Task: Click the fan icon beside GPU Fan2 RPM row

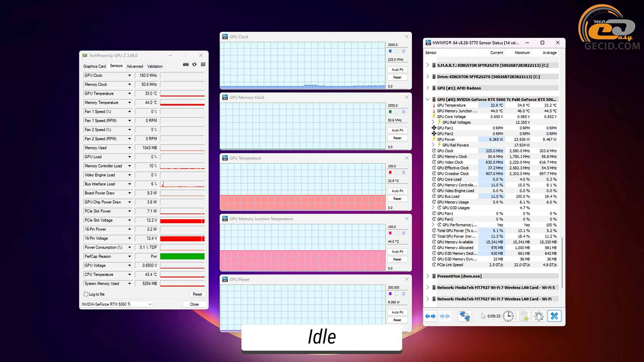Action: [x=434, y=134]
